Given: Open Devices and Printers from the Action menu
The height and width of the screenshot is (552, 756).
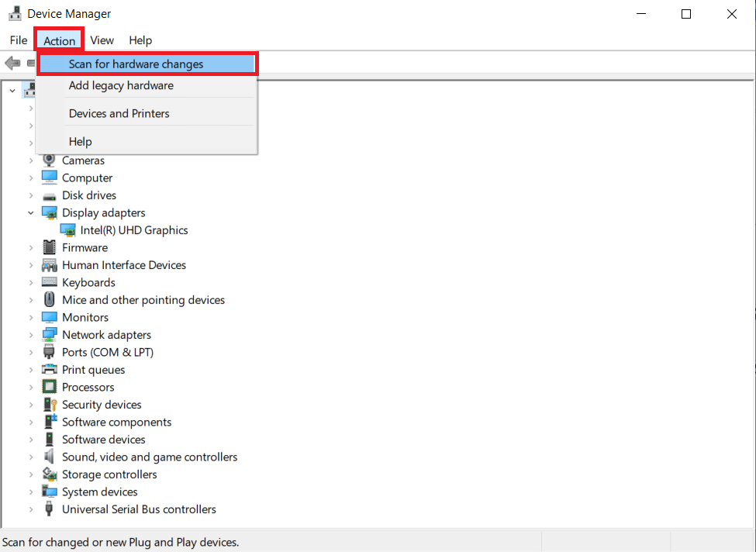Looking at the screenshot, I should pyautogui.click(x=147, y=114).
